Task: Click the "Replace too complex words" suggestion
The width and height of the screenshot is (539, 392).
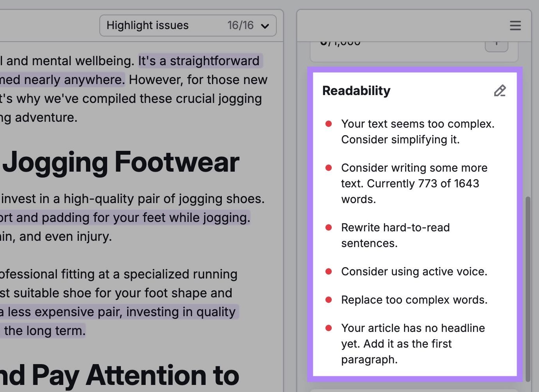Action: [414, 300]
